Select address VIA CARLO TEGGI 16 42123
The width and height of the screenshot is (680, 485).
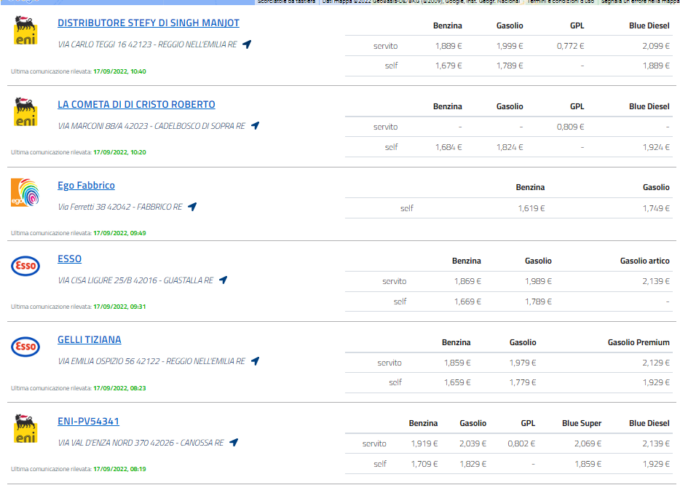coord(147,44)
